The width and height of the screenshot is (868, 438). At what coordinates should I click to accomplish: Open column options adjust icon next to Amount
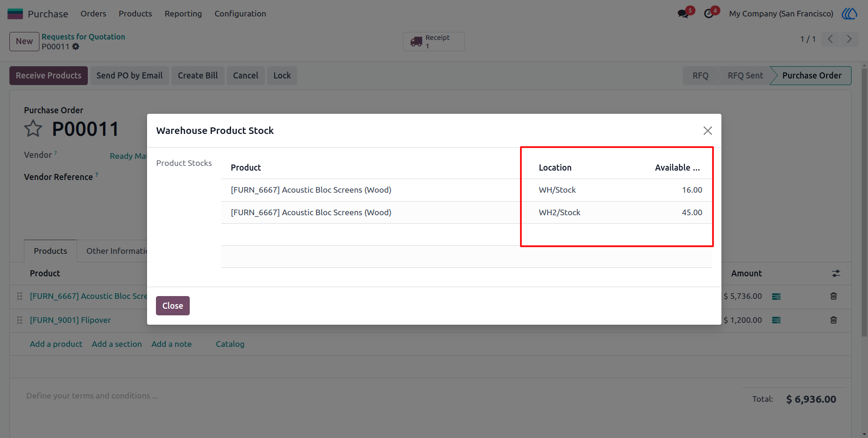836,274
